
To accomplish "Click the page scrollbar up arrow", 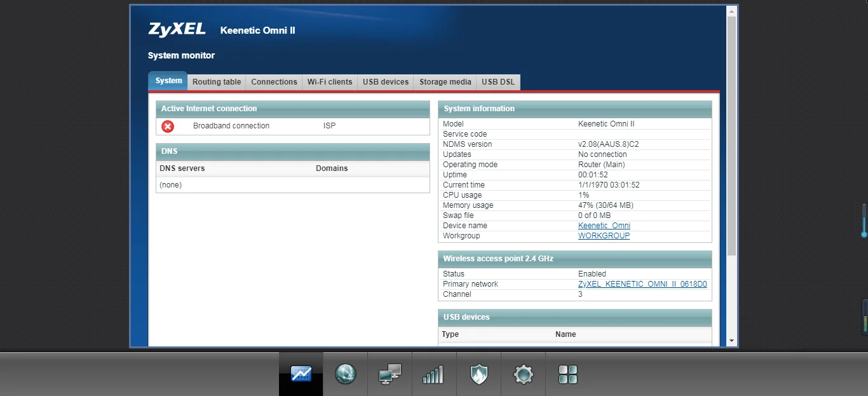I will click(731, 11).
